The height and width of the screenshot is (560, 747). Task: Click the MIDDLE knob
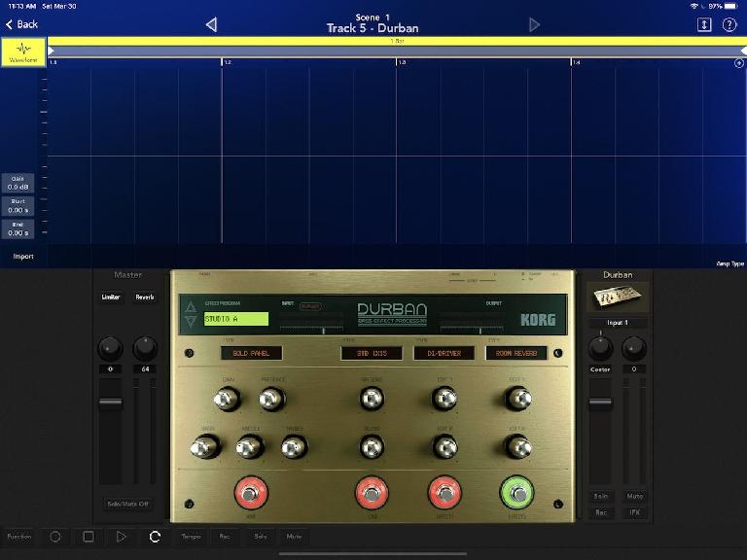point(250,447)
